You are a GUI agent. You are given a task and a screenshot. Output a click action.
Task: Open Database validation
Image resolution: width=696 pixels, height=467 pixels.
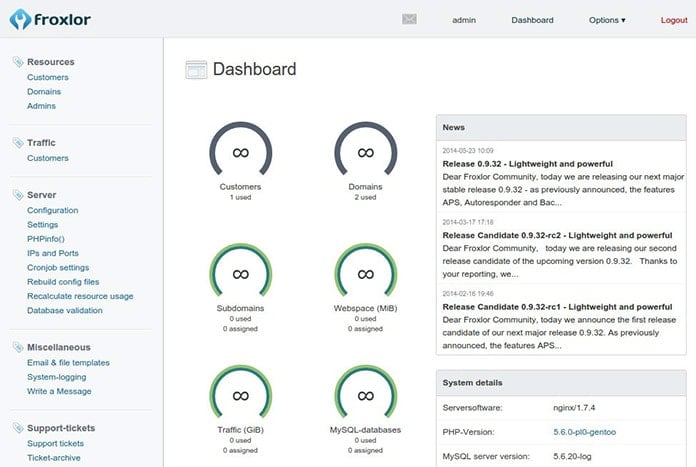[x=65, y=310]
